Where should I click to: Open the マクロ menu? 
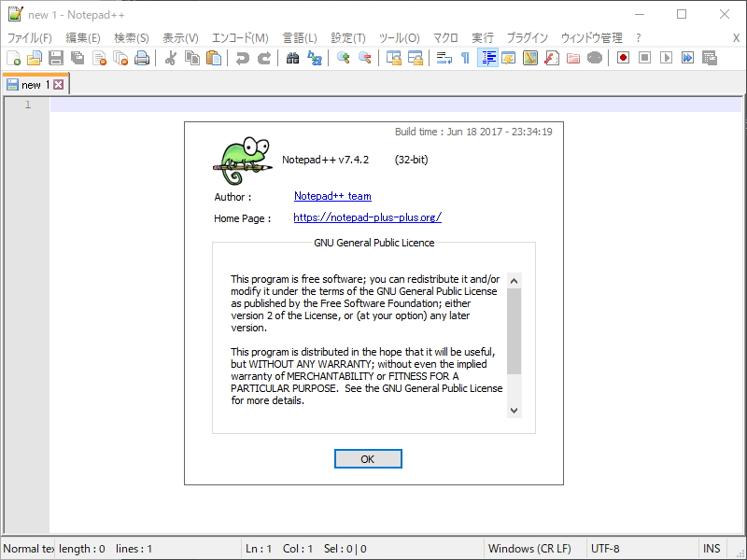[x=445, y=37]
